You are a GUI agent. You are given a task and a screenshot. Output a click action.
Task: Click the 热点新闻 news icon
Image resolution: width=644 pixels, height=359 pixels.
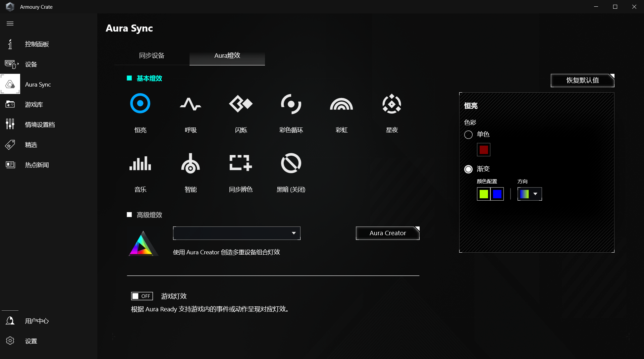point(10,165)
